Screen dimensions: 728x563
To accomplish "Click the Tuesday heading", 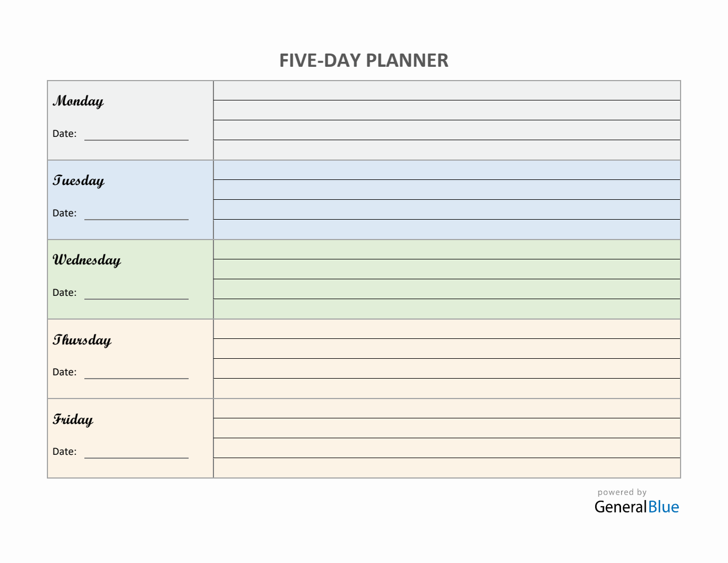I will (x=78, y=180).
